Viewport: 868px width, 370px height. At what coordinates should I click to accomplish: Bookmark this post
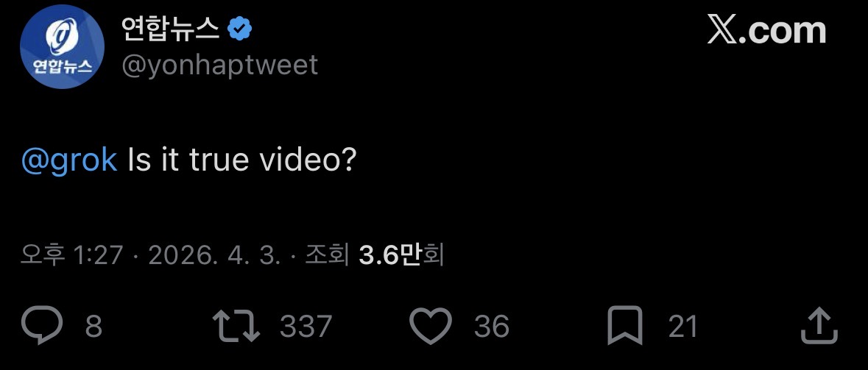624,326
